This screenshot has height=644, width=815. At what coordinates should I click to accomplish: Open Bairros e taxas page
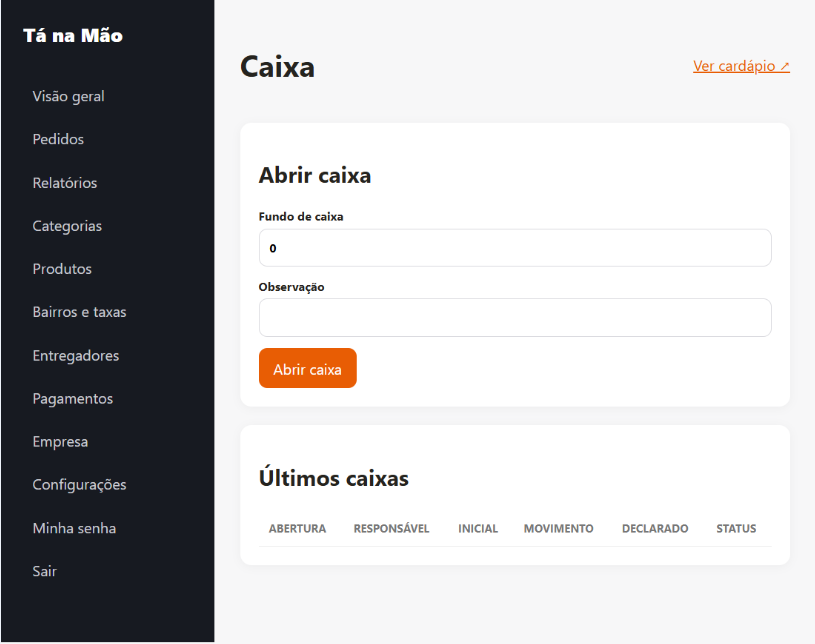pyautogui.click(x=79, y=312)
